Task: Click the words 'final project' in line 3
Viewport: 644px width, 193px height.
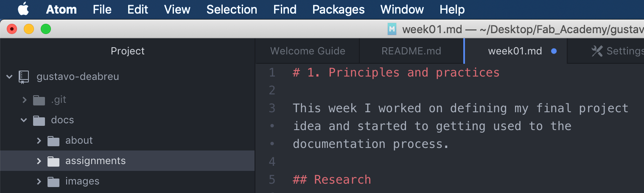Action: tap(582, 108)
